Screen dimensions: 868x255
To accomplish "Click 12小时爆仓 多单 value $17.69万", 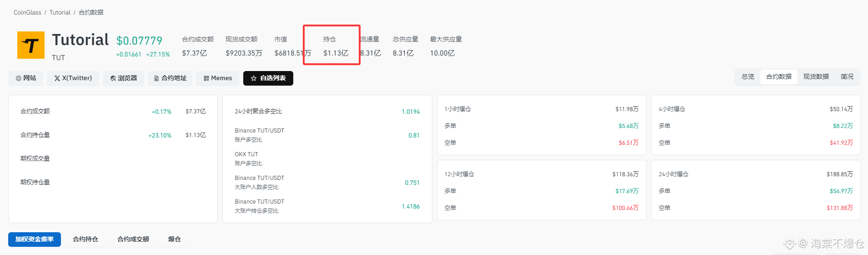I will (627, 191).
